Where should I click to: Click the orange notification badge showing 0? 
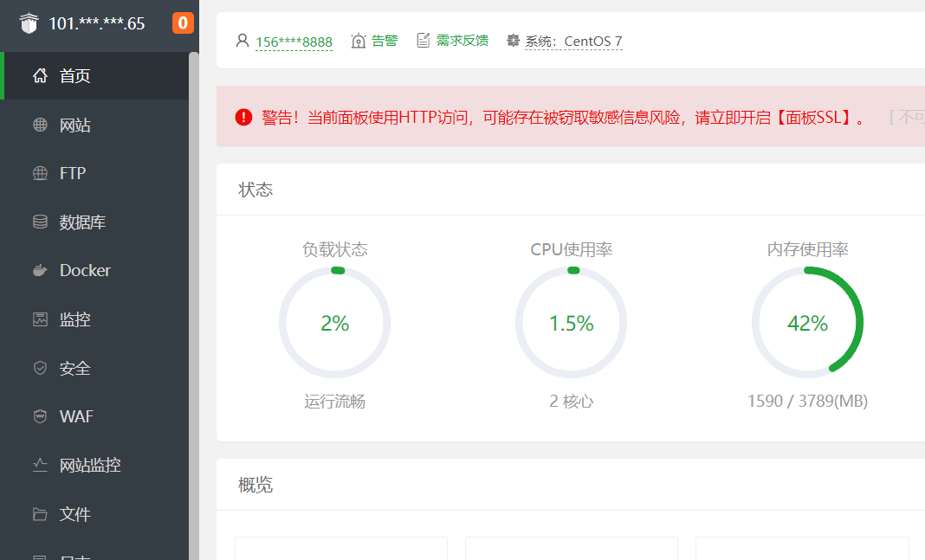183,23
